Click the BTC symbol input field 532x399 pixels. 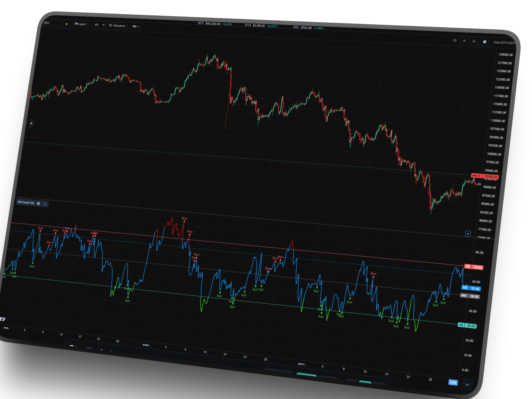pyautogui.click(x=52, y=23)
